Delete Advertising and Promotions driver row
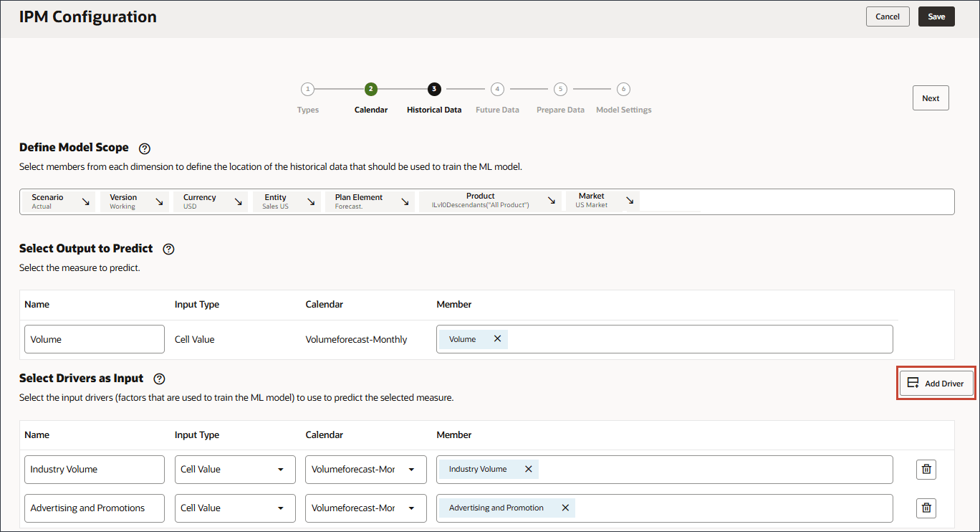This screenshot has height=532, width=980. tap(926, 508)
